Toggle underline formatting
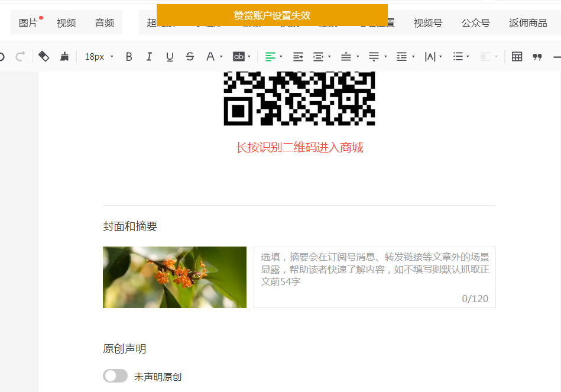The image size is (561, 392). 170,57
